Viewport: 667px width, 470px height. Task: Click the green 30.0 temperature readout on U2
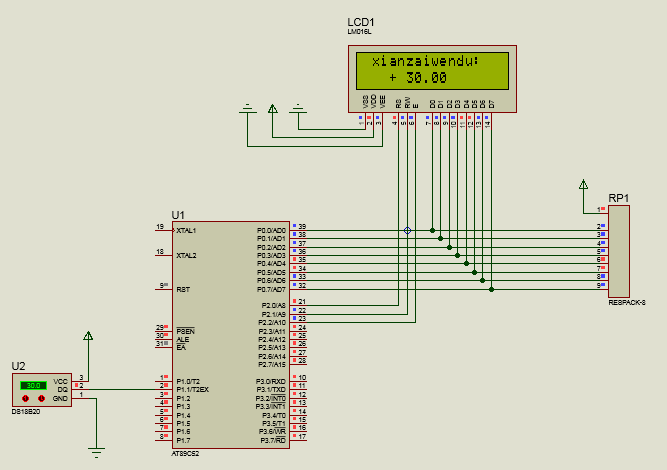32,385
